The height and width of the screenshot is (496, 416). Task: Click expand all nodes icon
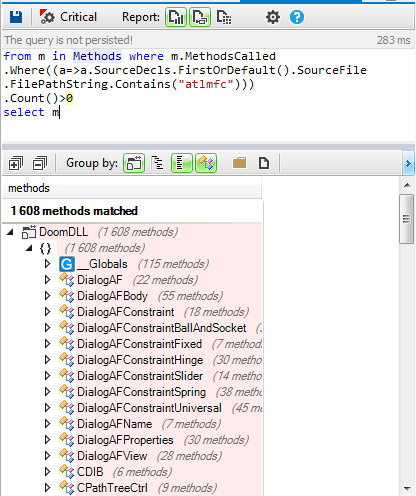16,163
